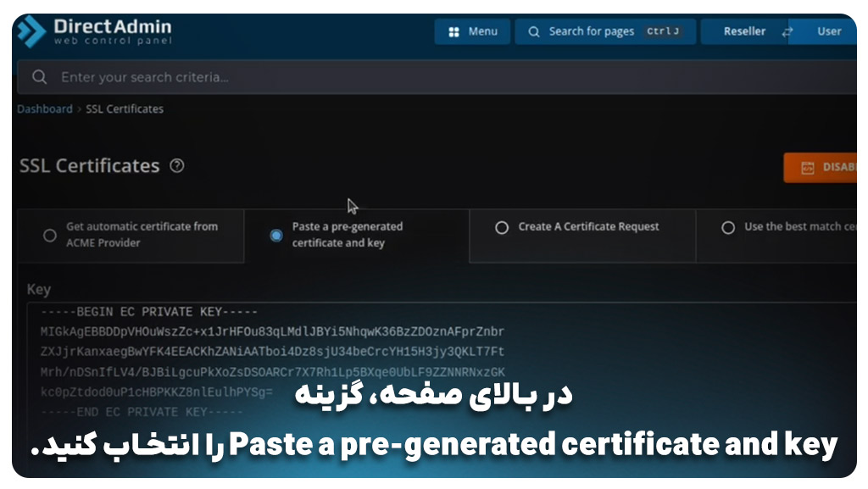Go to Dashboard via breadcrumb
Screen dimensions: 868x489
[x=44, y=109]
